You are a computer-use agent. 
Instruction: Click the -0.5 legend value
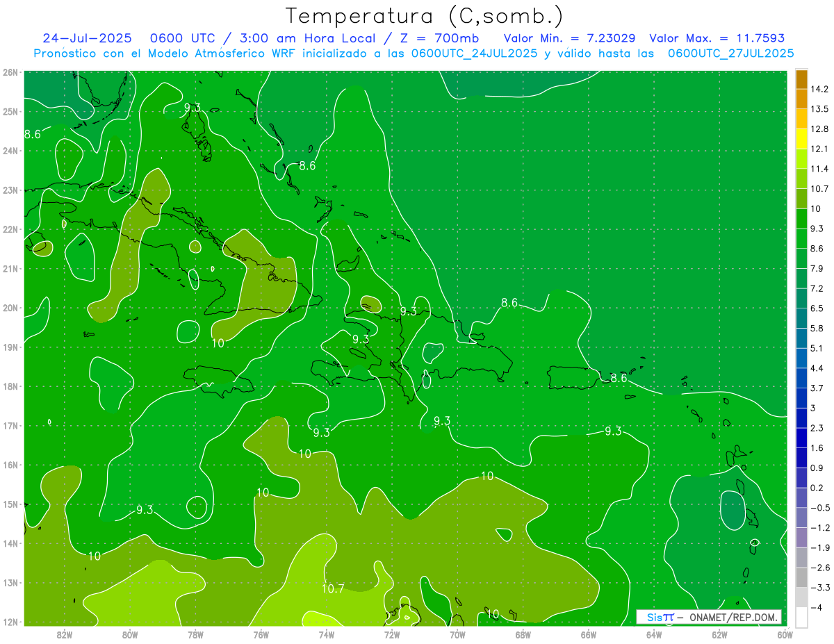(x=819, y=508)
